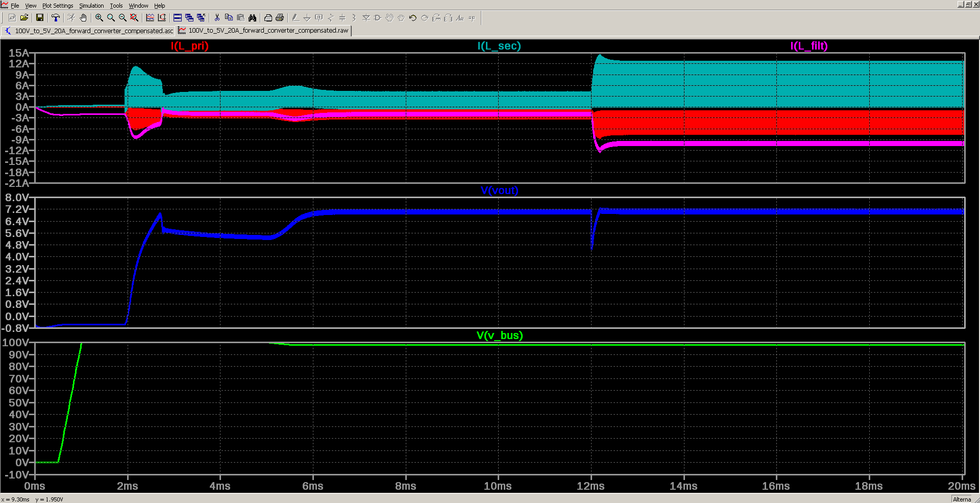The image size is (980, 503).
Task: Click the 100V axis label
Action: pyautogui.click(x=15, y=343)
